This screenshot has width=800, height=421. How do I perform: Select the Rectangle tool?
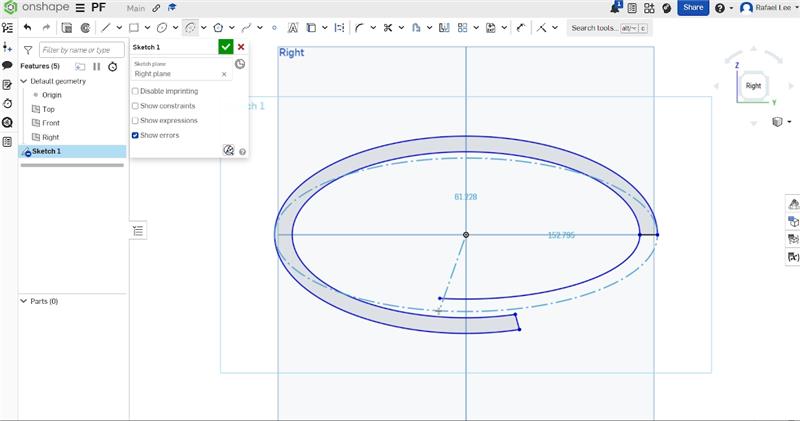[134, 28]
